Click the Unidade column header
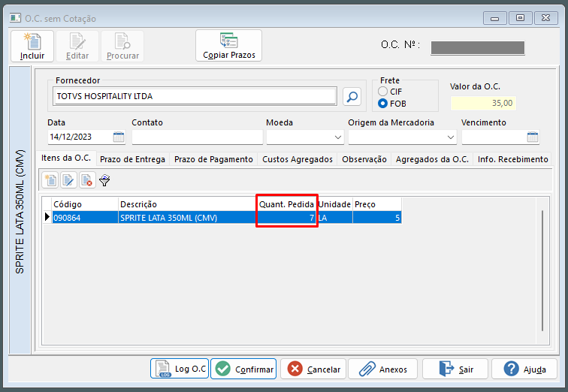Viewport: 568px width, 392px height. pos(334,204)
